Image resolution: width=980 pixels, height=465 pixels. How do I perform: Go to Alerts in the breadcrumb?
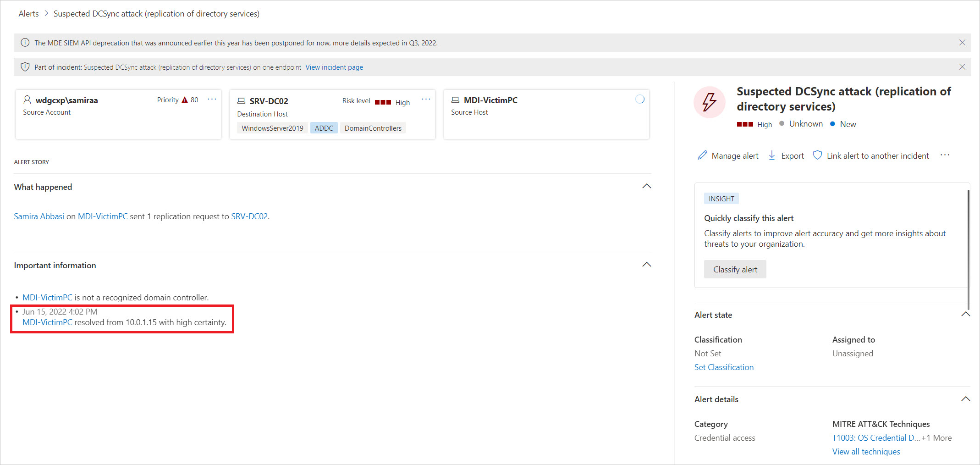[28, 14]
